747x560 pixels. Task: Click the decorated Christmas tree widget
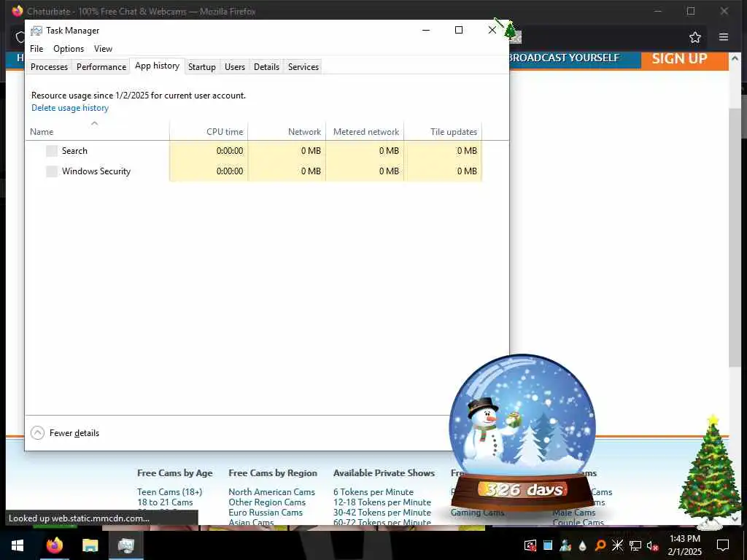tap(710, 472)
